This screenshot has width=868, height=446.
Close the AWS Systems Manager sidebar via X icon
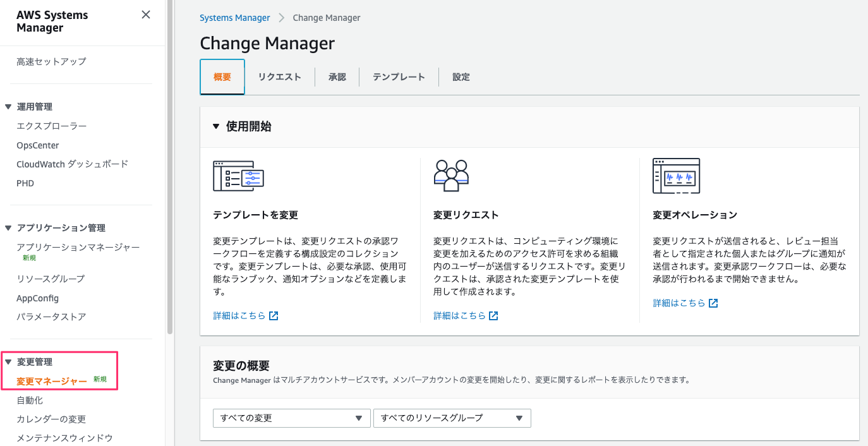tap(145, 14)
